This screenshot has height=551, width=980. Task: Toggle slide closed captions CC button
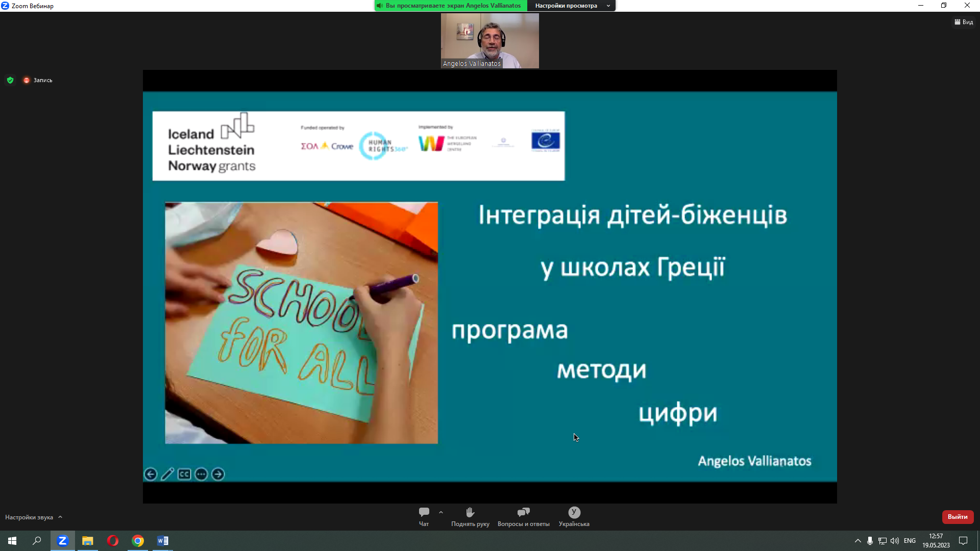pos(184,474)
